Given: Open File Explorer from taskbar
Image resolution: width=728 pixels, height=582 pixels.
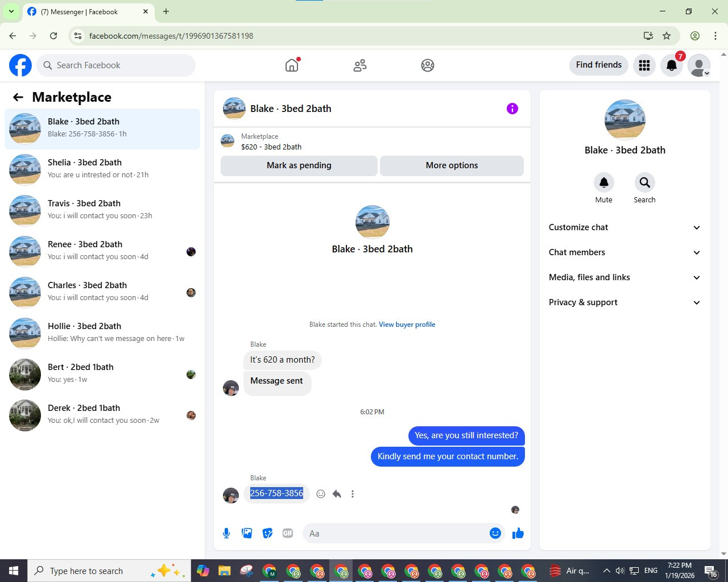Looking at the screenshot, I should pyautogui.click(x=224, y=571).
